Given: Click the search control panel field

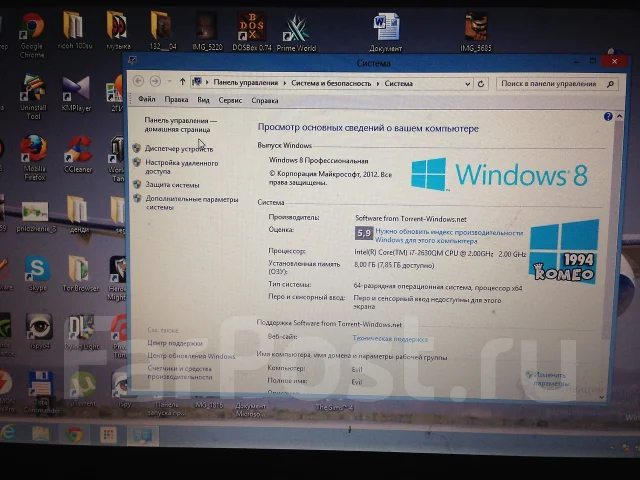Looking at the screenshot, I should tap(557, 84).
